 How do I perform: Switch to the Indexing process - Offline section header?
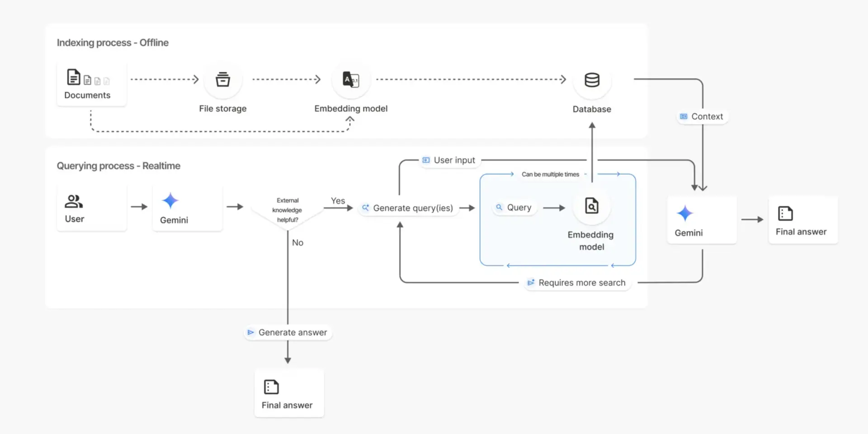(113, 43)
